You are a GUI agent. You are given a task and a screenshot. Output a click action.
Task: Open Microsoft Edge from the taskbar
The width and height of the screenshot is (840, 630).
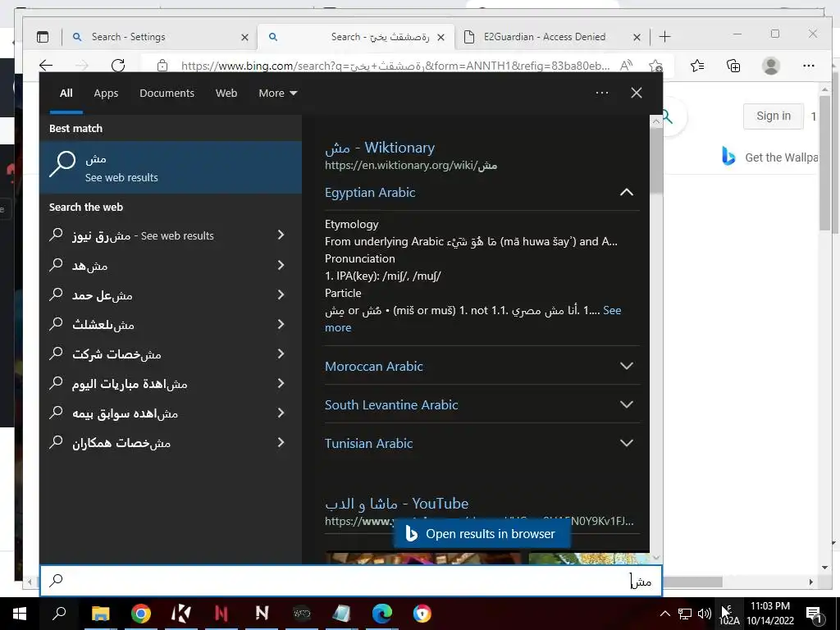(x=382, y=614)
